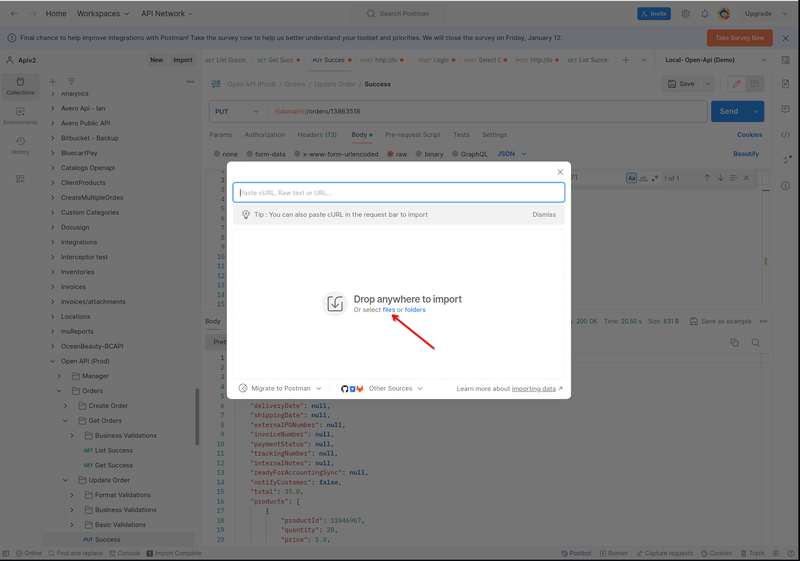Go forward with the right arrow
This screenshot has width=800, height=561.
(33, 14)
